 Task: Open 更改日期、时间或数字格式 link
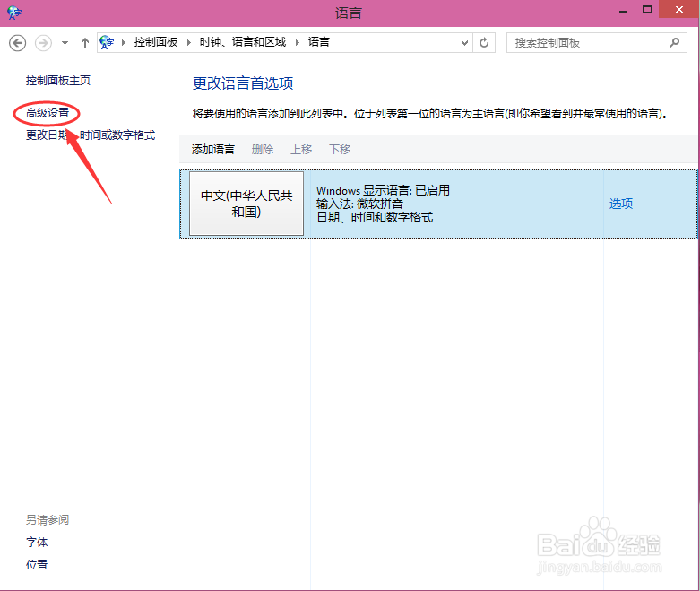91,135
